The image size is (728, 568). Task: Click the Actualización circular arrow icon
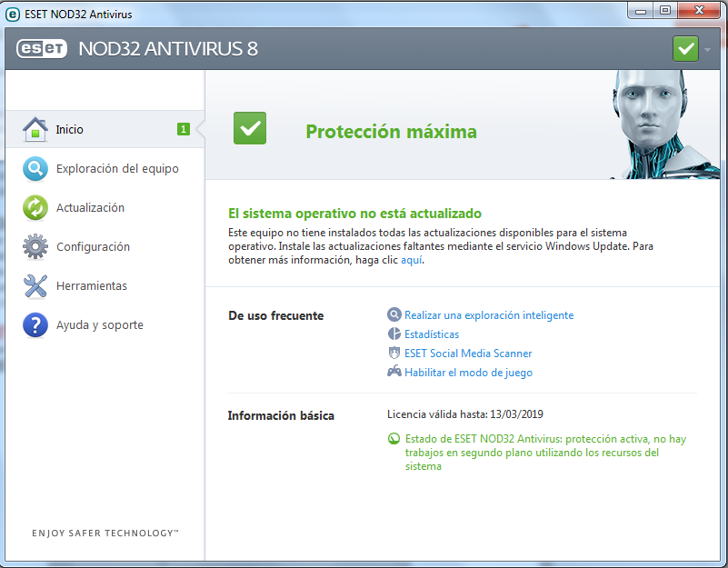35,206
